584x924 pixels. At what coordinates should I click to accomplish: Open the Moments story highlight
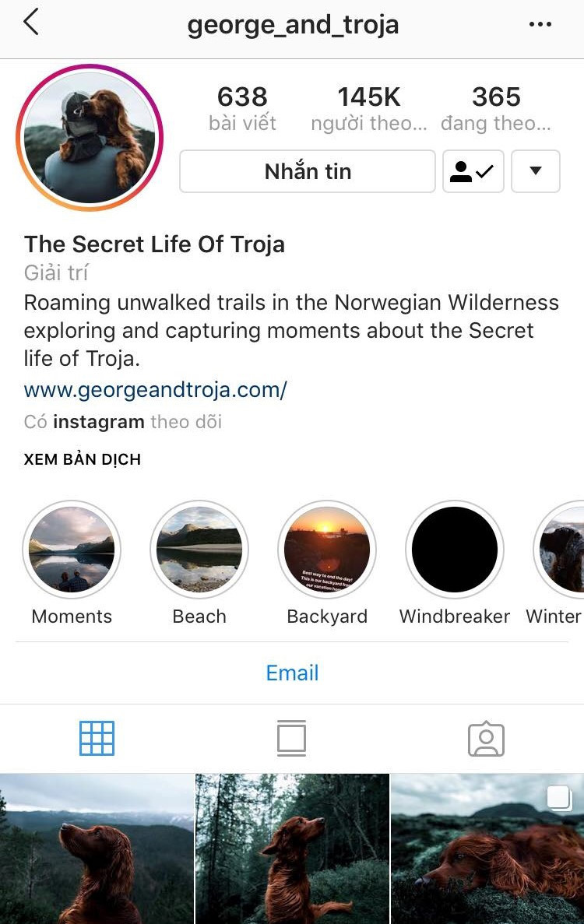72,550
